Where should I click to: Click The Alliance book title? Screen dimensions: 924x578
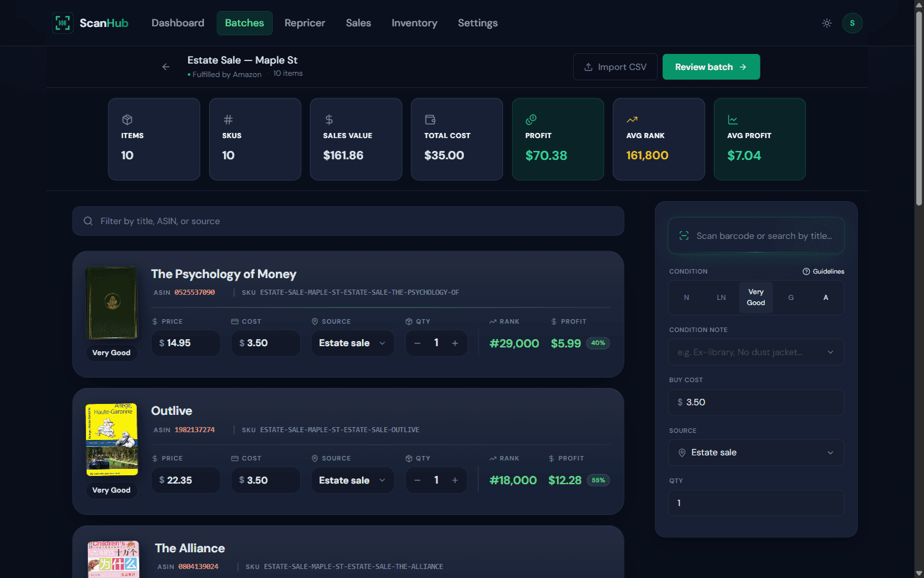coord(190,548)
